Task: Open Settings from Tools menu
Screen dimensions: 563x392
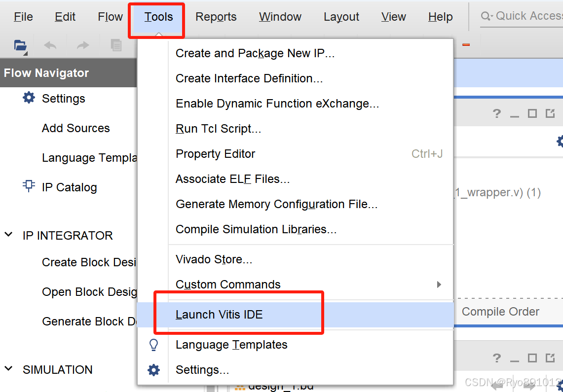Action: pyautogui.click(x=295, y=370)
